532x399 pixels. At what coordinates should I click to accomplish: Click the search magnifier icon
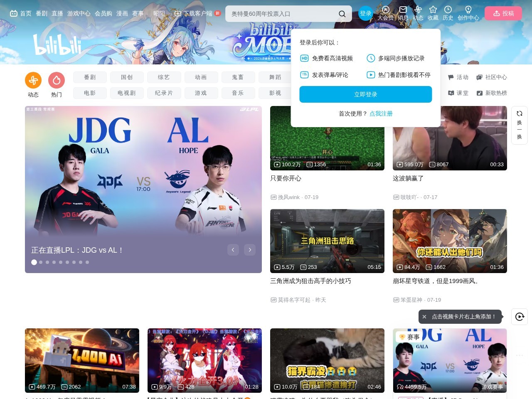(x=342, y=14)
